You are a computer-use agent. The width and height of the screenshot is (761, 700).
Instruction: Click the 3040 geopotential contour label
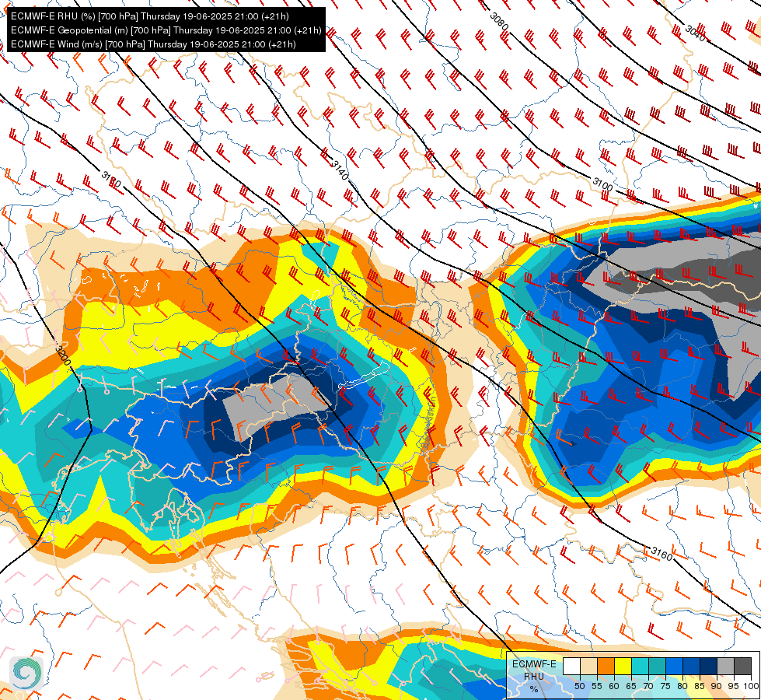coord(696,33)
